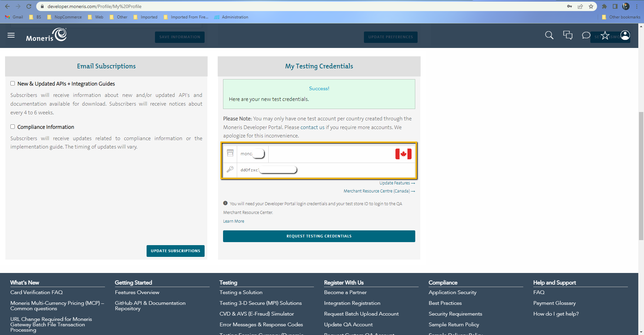Open the forum discussions chat icon
644x335 pixels.
pyautogui.click(x=568, y=35)
